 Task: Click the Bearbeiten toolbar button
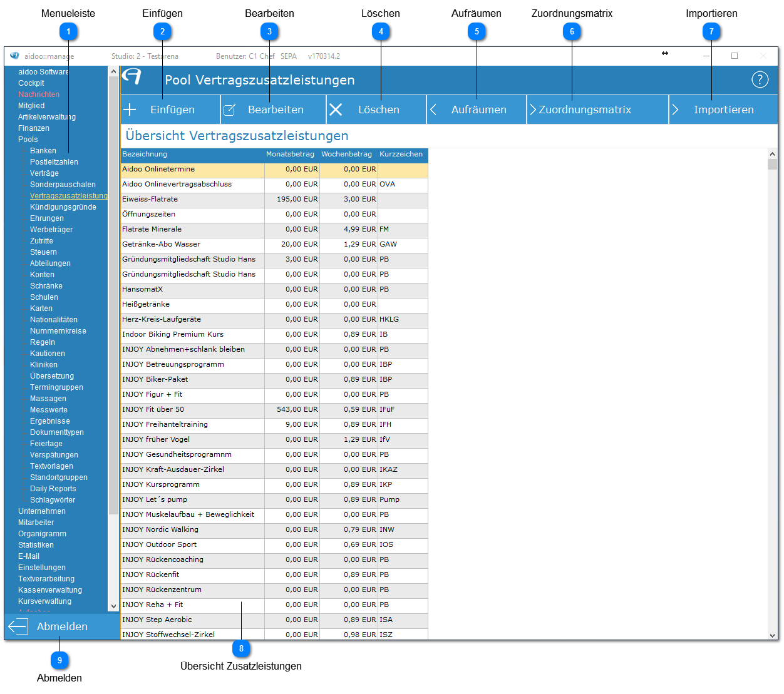tap(274, 110)
